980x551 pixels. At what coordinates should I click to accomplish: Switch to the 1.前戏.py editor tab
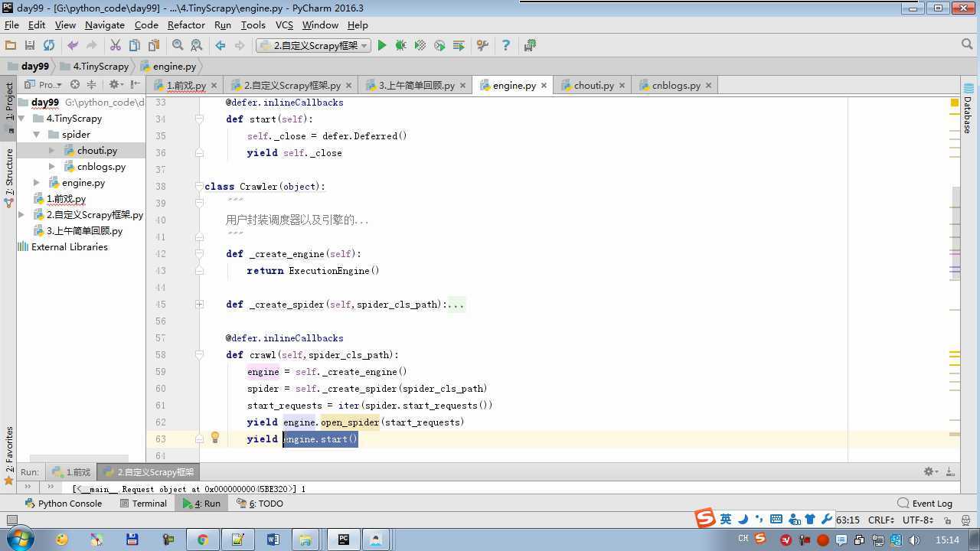coord(186,85)
